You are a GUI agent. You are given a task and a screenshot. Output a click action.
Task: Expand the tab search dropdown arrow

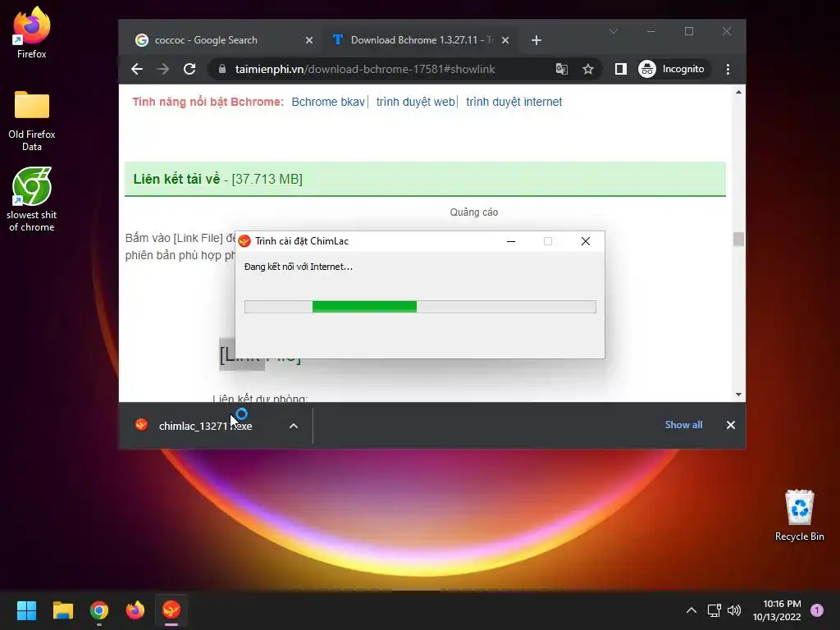[x=614, y=32]
